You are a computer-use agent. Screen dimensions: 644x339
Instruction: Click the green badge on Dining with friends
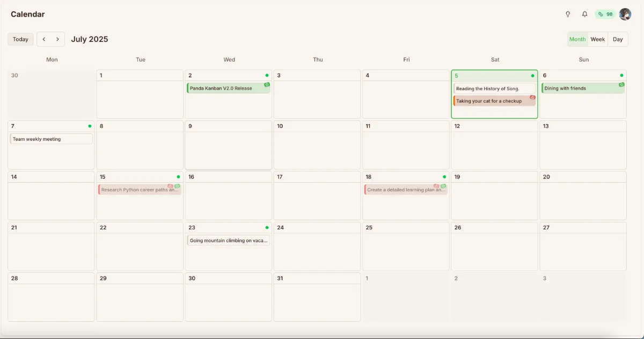click(621, 84)
